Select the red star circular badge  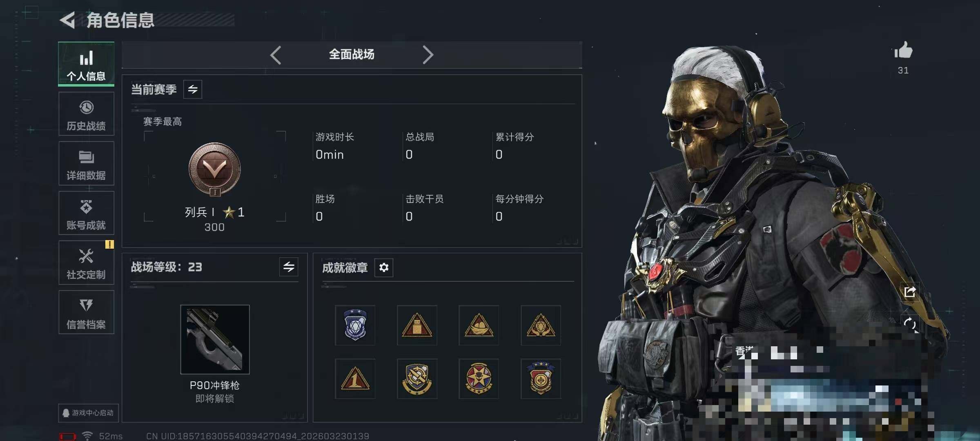(x=479, y=379)
